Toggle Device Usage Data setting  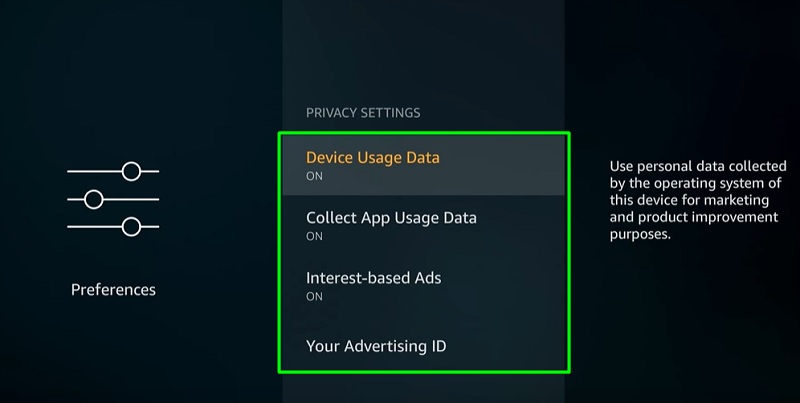[x=423, y=165]
